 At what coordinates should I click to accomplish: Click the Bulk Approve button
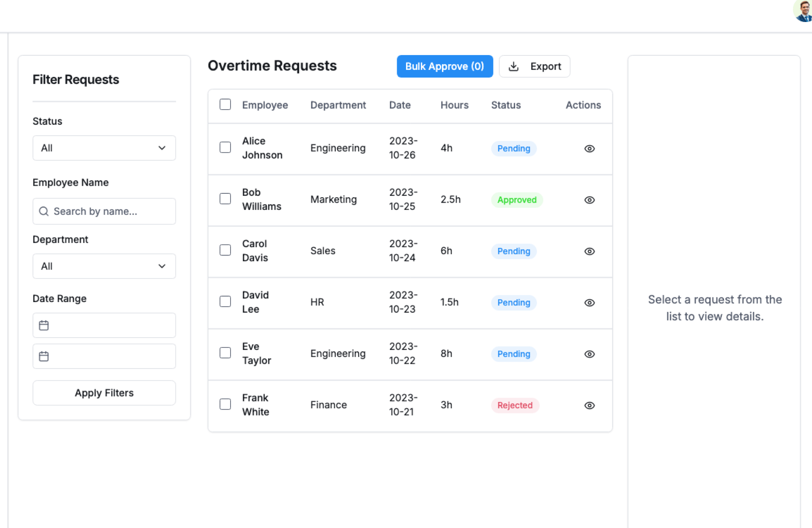(x=444, y=66)
